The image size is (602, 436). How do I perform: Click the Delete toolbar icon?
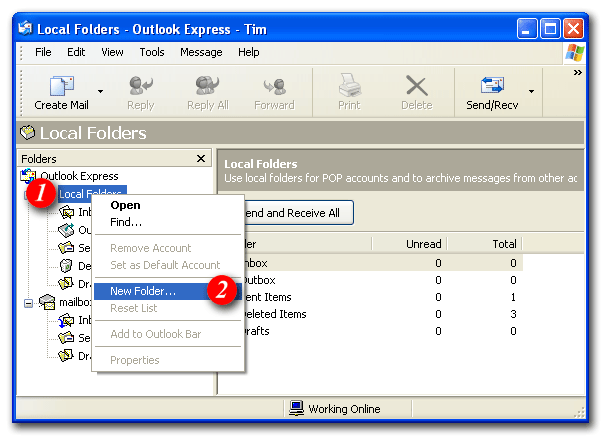pos(416,87)
